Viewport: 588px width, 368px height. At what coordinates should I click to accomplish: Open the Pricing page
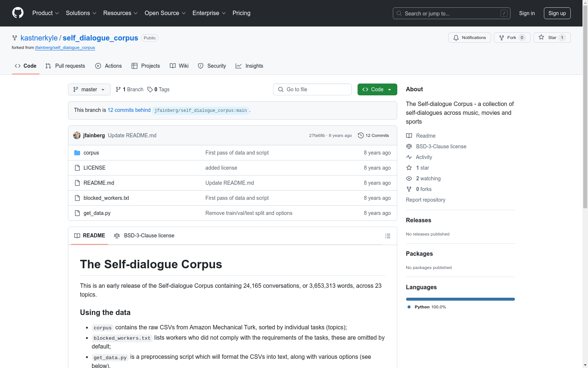tap(241, 13)
